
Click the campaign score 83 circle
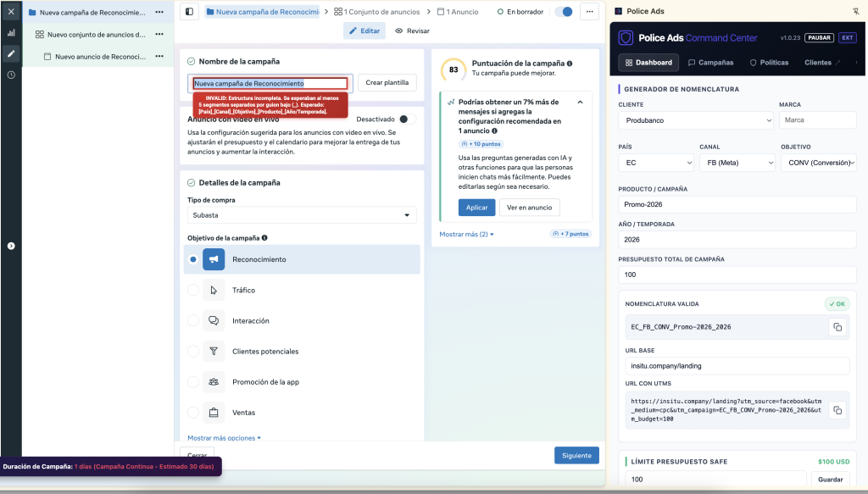pos(453,69)
